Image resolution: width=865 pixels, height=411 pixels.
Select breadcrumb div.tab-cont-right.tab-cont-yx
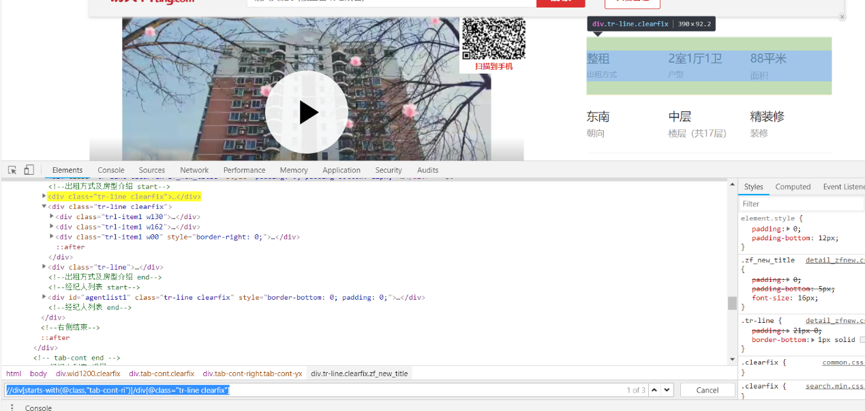pyautogui.click(x=253, y=373)
